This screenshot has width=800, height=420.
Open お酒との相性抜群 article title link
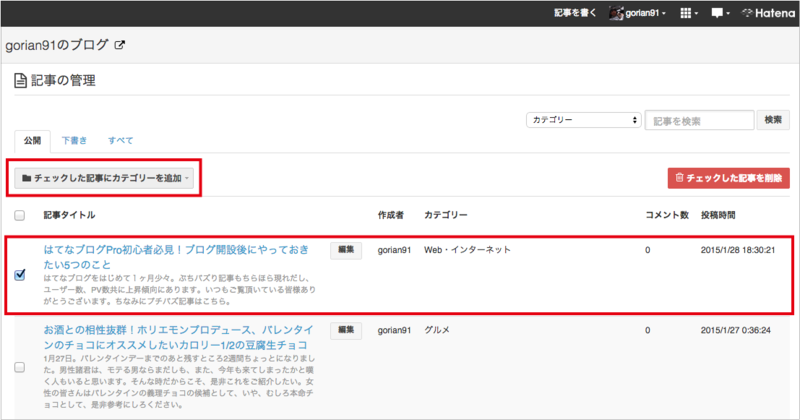(x=178, y=337)
